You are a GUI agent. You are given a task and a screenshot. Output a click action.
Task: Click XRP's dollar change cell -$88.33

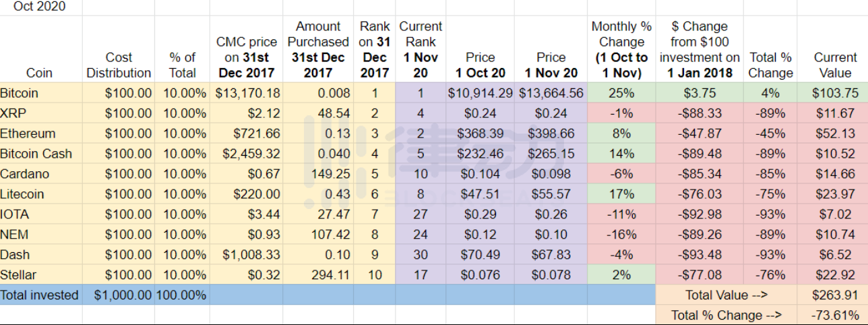699,113
